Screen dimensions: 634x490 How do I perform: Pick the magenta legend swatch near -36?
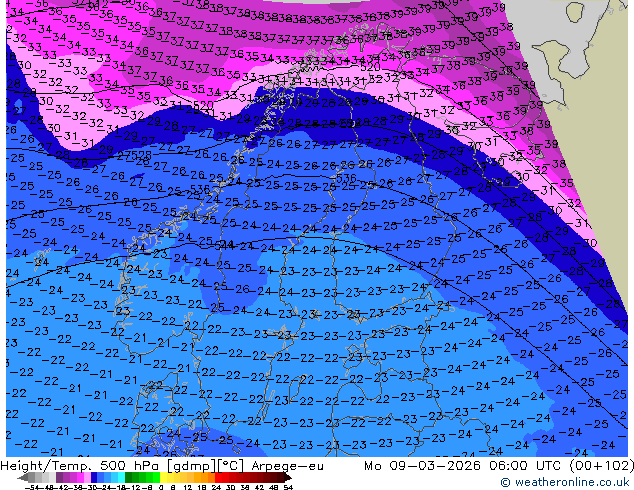pyautogui.click(x=80, y=477)
